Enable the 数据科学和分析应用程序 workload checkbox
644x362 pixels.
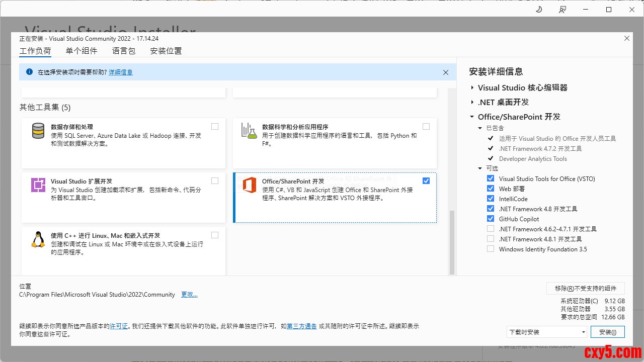426,127
